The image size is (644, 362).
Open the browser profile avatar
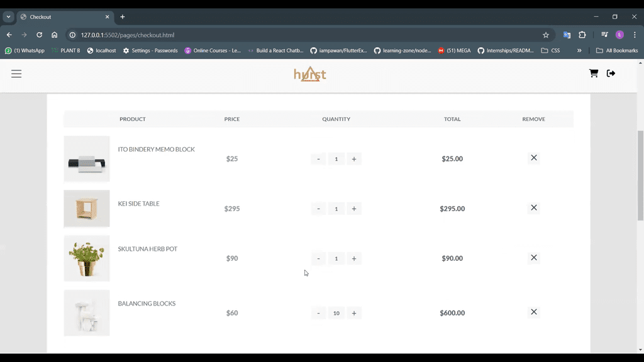tap(619, 35)
